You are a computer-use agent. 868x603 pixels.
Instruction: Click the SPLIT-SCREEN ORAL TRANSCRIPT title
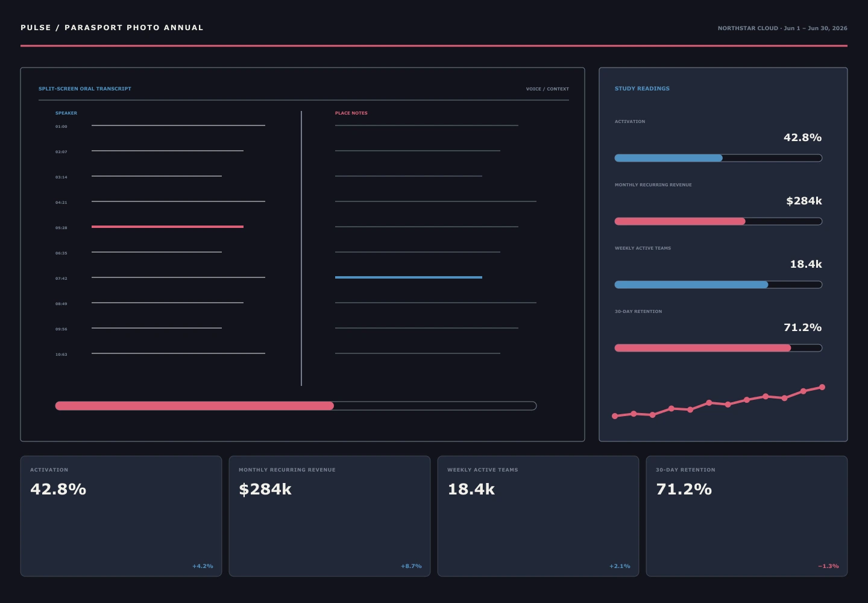coord(85,89)
